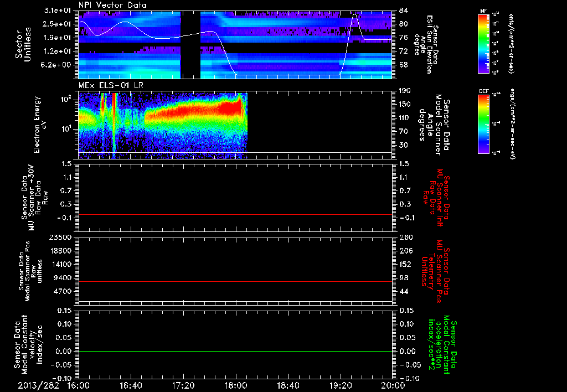Click the "2013/282" date label

38,385
